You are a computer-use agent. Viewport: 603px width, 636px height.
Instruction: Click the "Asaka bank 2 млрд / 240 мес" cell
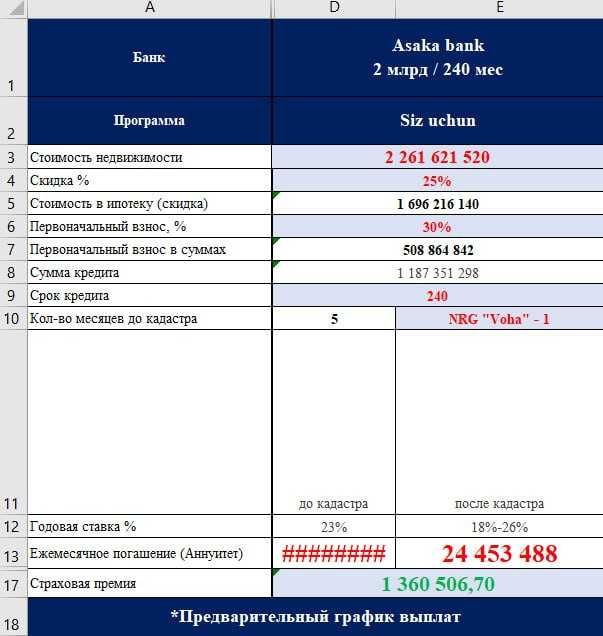[x=438, y=58]
